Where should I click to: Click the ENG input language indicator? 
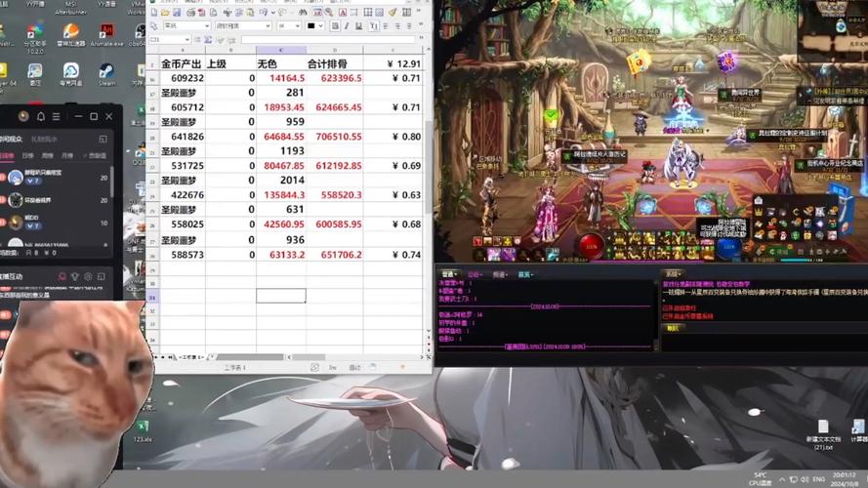coord(819,479)
